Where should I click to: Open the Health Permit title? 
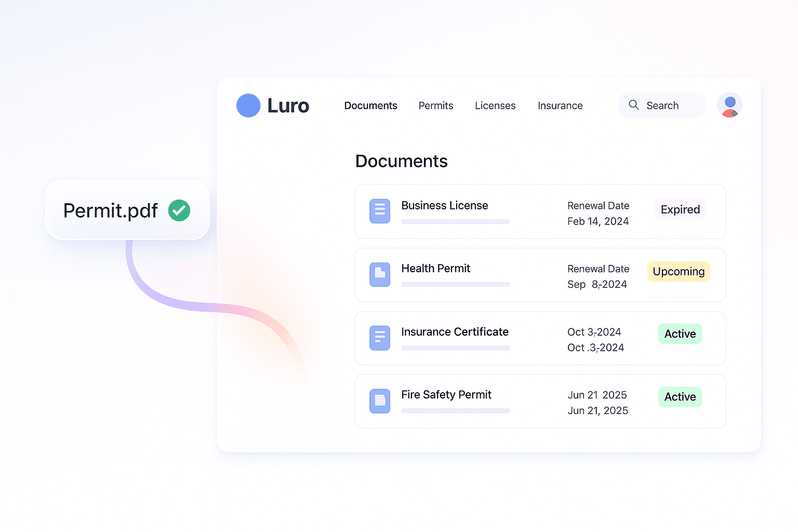(435, 269)
